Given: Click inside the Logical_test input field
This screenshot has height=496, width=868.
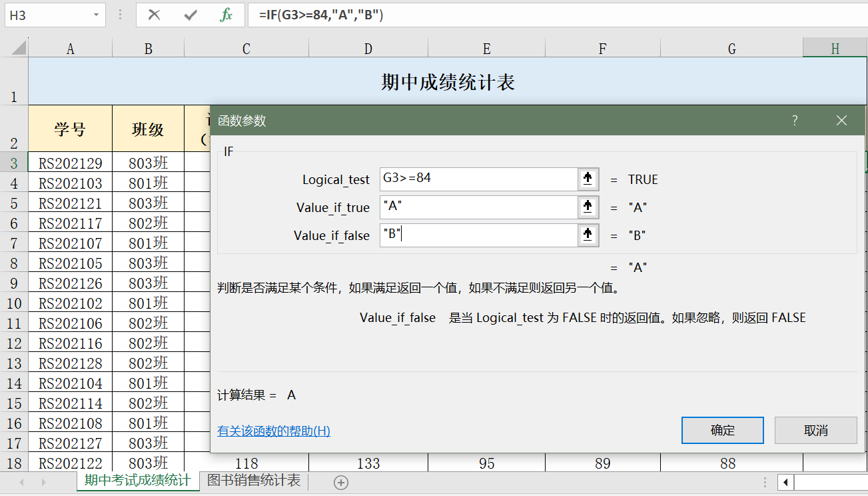Looking at the screenshot, I should 478,179.
